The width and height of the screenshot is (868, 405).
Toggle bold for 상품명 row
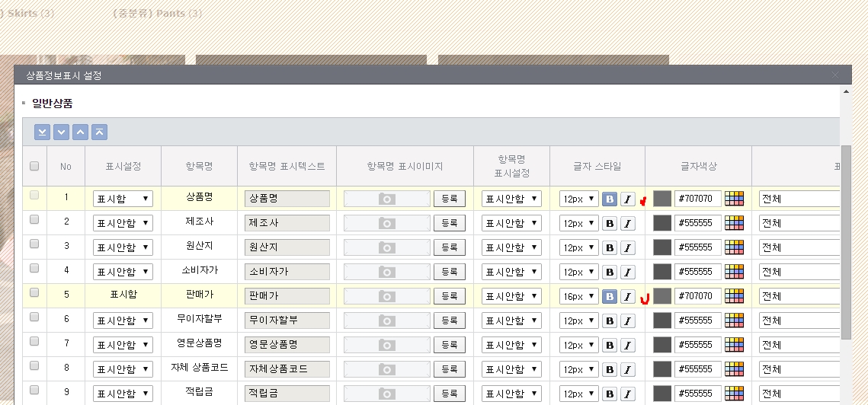609,199
